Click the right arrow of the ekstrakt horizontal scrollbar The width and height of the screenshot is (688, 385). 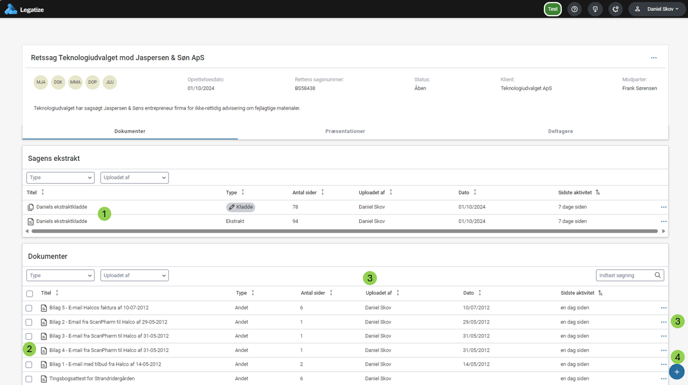663,231
